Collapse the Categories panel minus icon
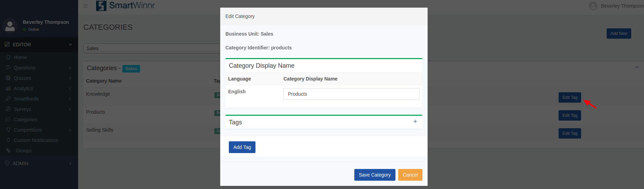 tap(637, 67)
